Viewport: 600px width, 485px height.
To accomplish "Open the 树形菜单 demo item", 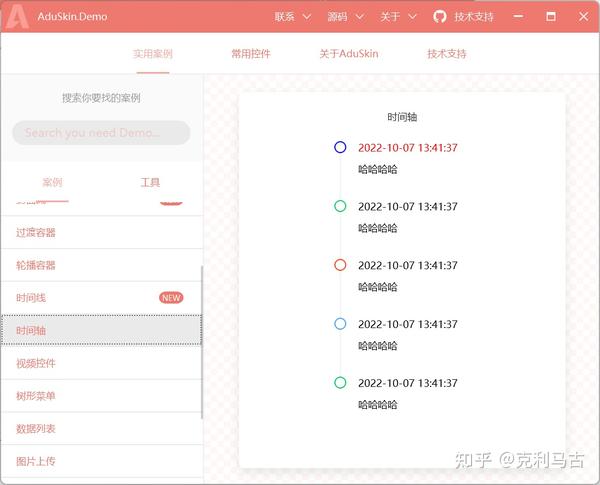I will point(102,396).
